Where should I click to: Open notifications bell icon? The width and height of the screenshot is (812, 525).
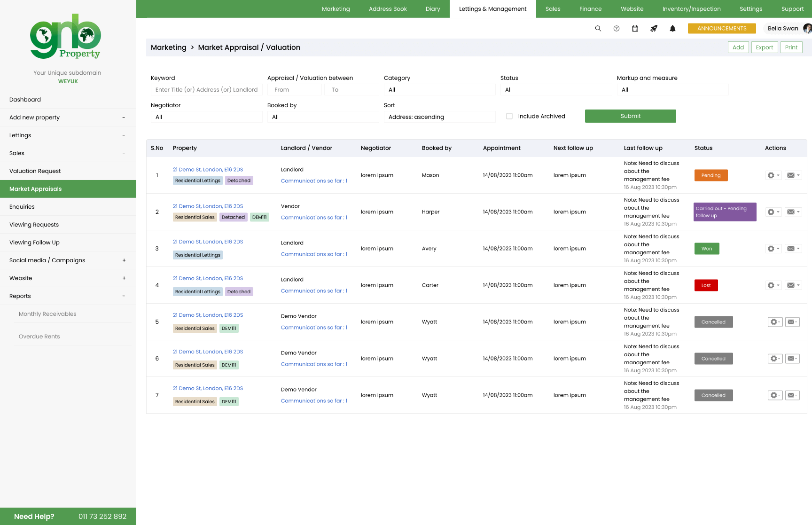pos(672,29)
